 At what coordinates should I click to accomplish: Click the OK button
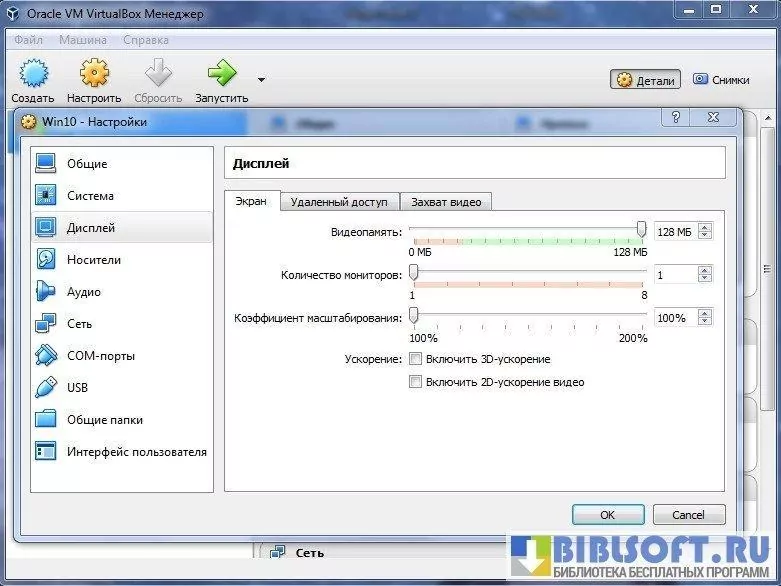(607, 515)
